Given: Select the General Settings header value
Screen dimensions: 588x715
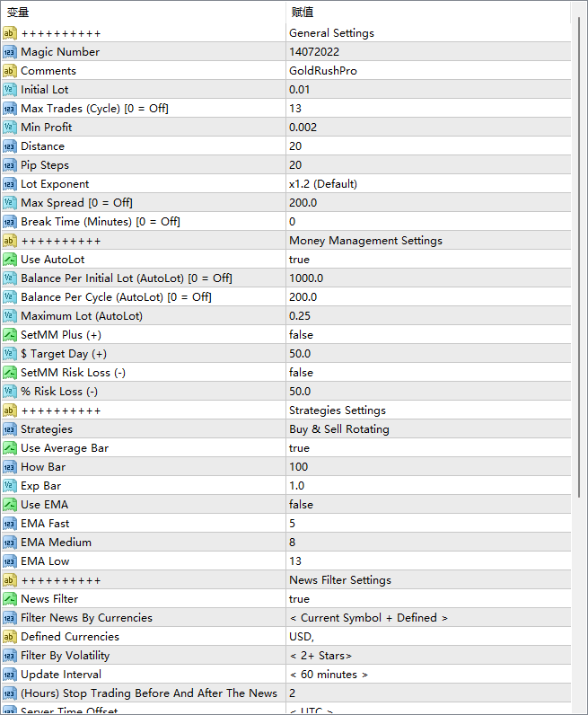Looking at the screenshot, I should click(x=331, y=33).
